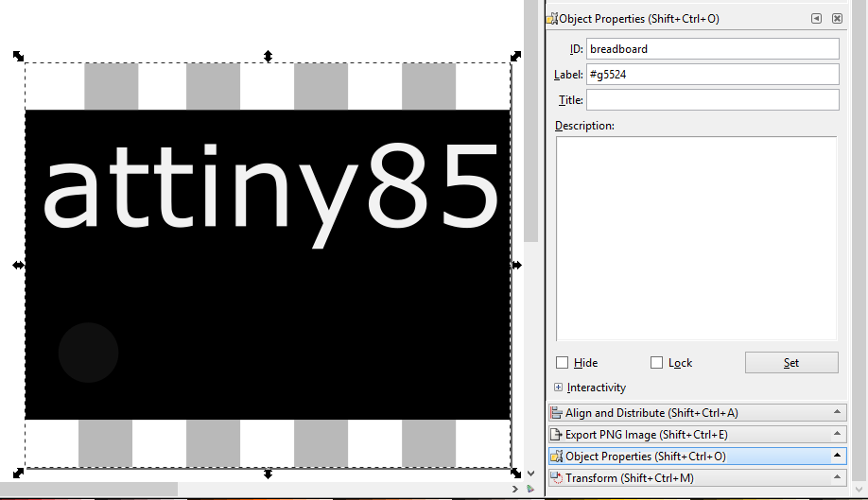The height and width of the screenshot is (500, 868).
Task: Click the Align and Distribute panel icon
Action: point(556,413)
